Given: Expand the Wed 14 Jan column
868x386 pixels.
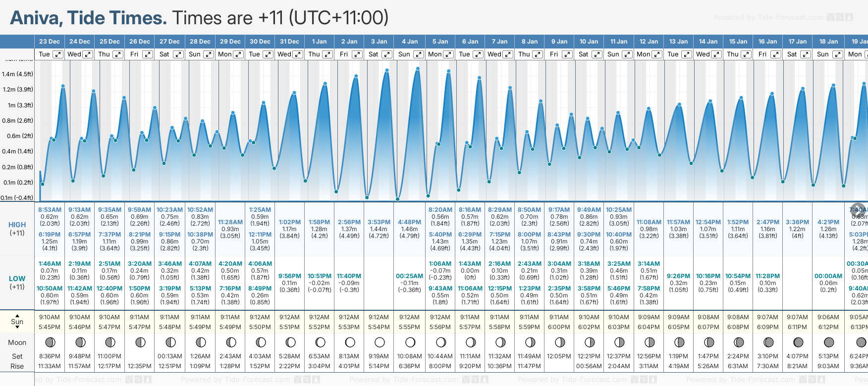Looking at the screenshot, I should 716,54.
